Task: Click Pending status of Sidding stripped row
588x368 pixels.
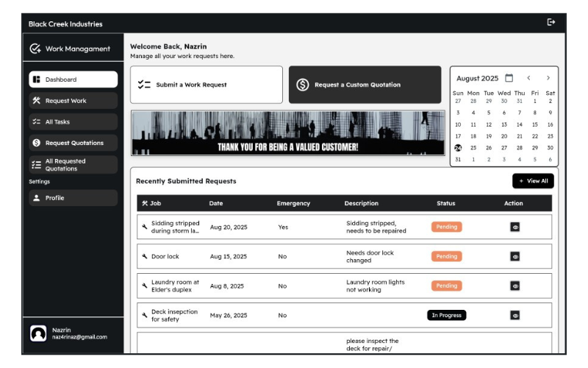Action: (x=447, y=227)
